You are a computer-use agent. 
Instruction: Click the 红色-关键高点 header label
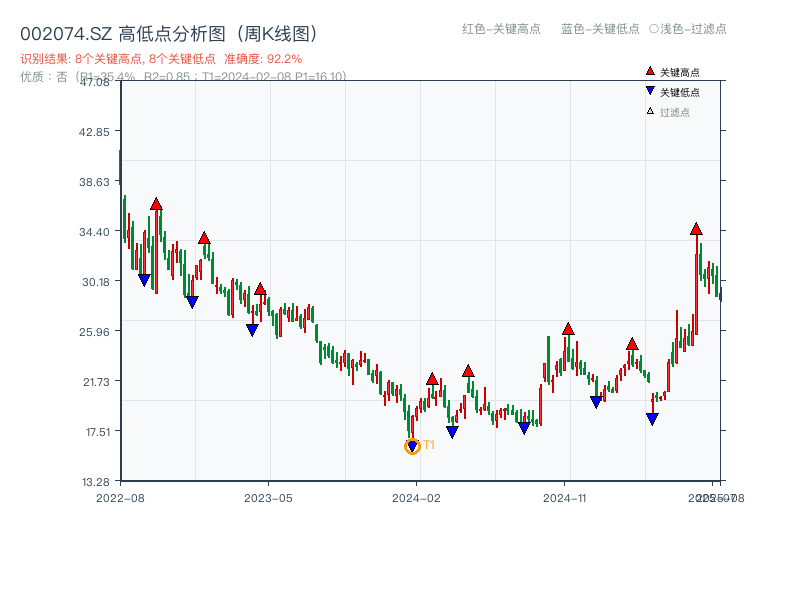[x=501, y=29]
